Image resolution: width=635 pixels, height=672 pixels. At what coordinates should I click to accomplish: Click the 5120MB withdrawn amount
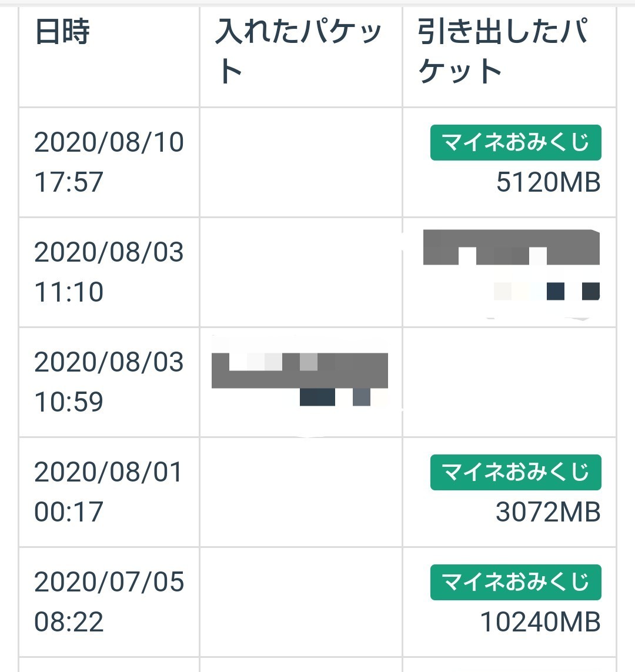pos(548,182)
